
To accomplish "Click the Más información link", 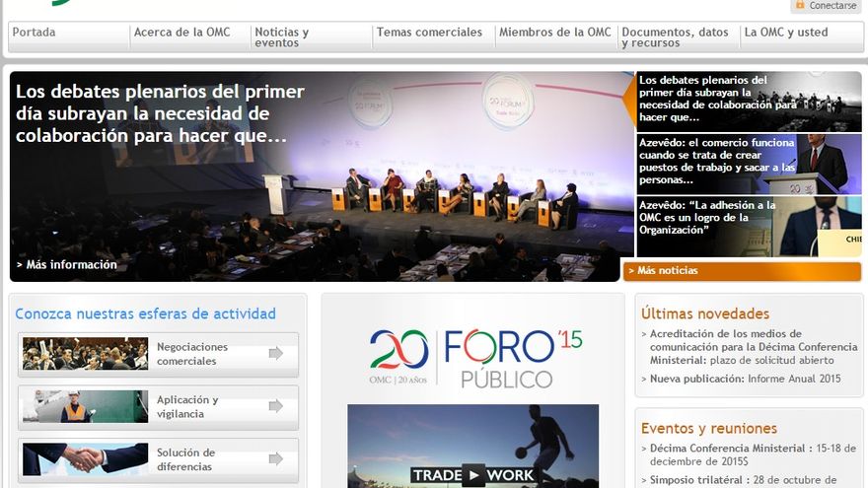I will [x=67, y=264].
